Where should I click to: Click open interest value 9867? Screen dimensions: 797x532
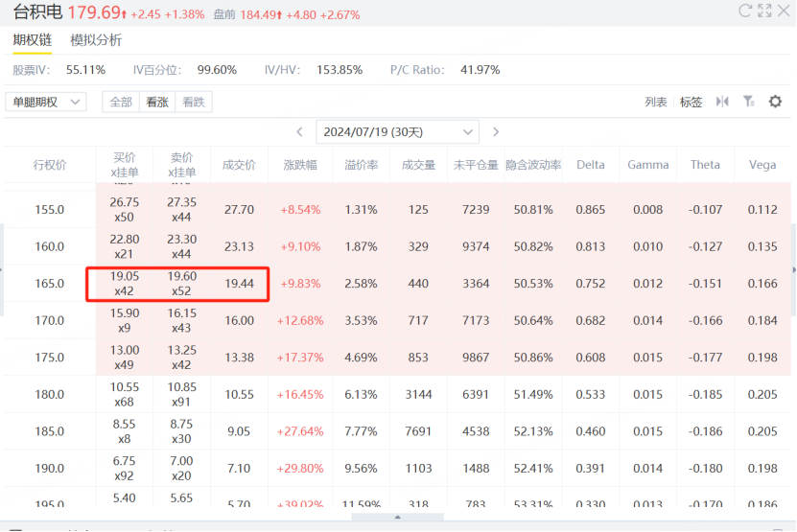coord(476,358)
